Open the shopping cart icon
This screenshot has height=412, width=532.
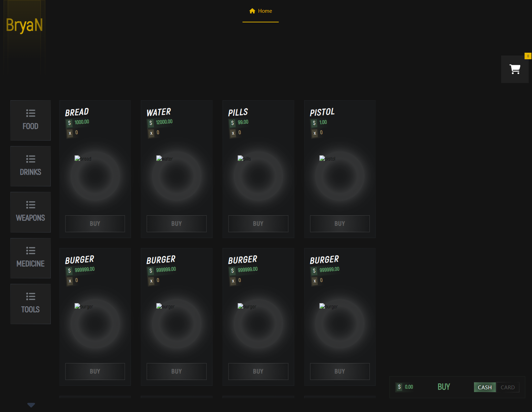coord(514,69)
